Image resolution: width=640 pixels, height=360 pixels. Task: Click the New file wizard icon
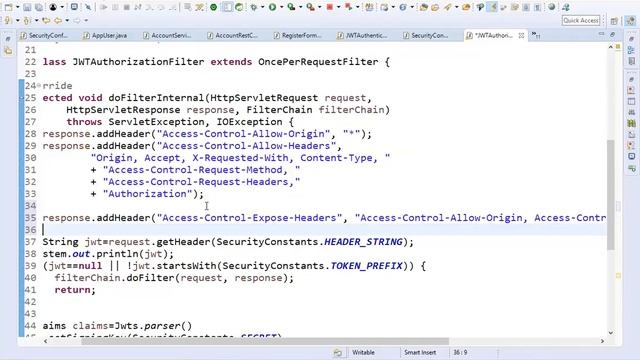[8, 7]
